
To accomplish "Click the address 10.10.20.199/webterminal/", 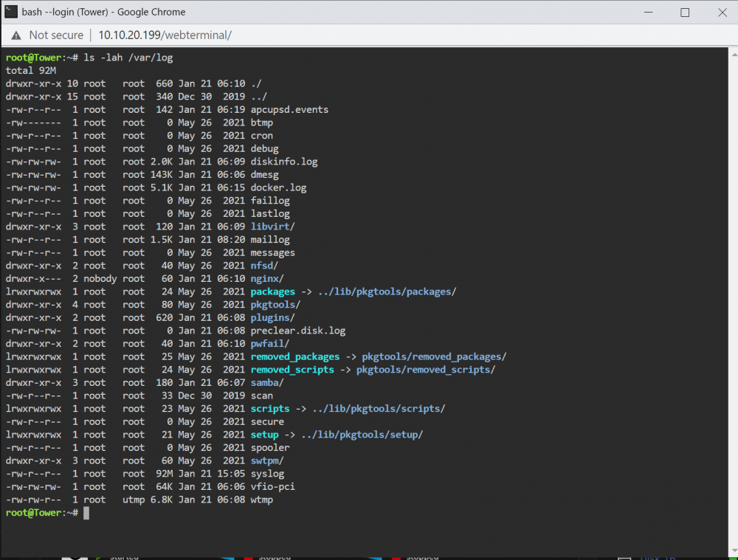I will pyautogui.click(x=165, y=35).
